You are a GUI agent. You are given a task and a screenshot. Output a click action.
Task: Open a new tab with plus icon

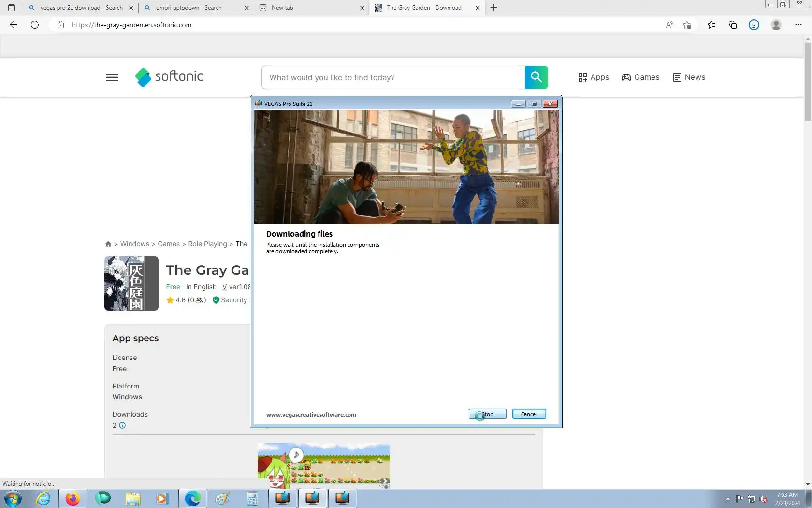click(493, 8)
